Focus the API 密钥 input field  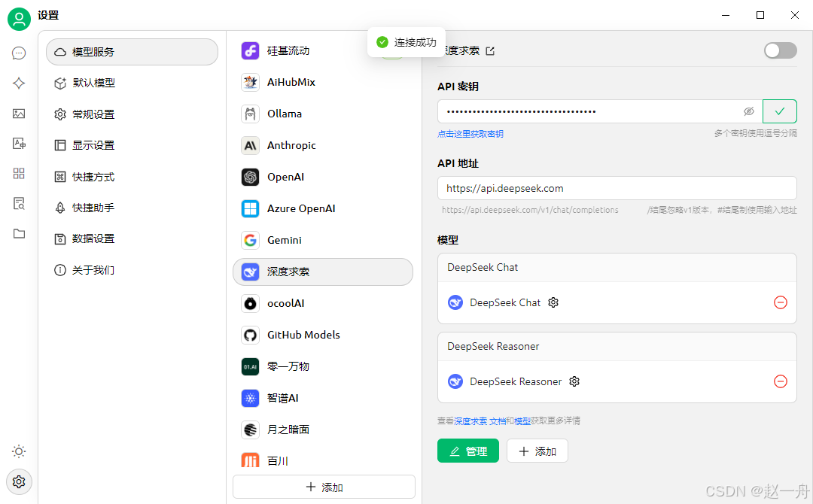599,111
